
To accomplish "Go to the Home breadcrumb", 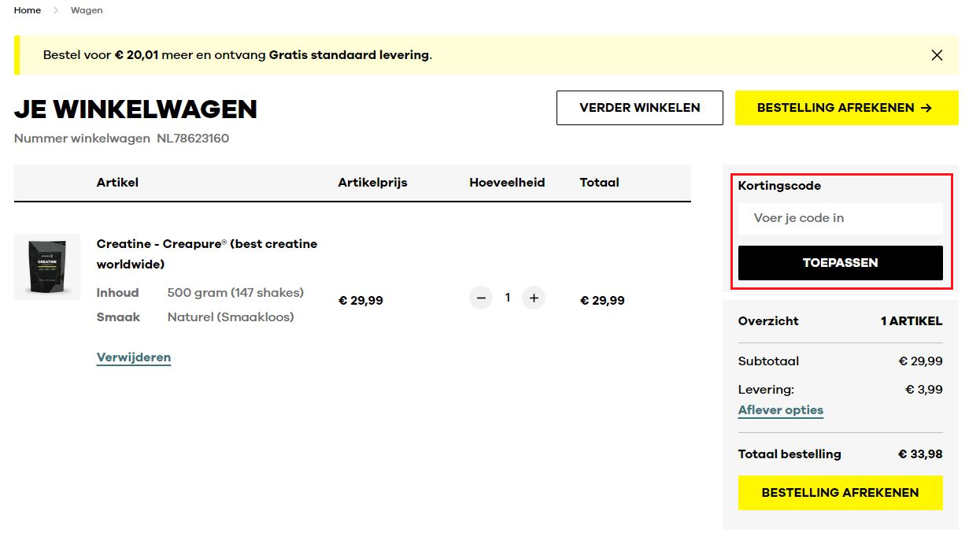I will tap(28, 10).
